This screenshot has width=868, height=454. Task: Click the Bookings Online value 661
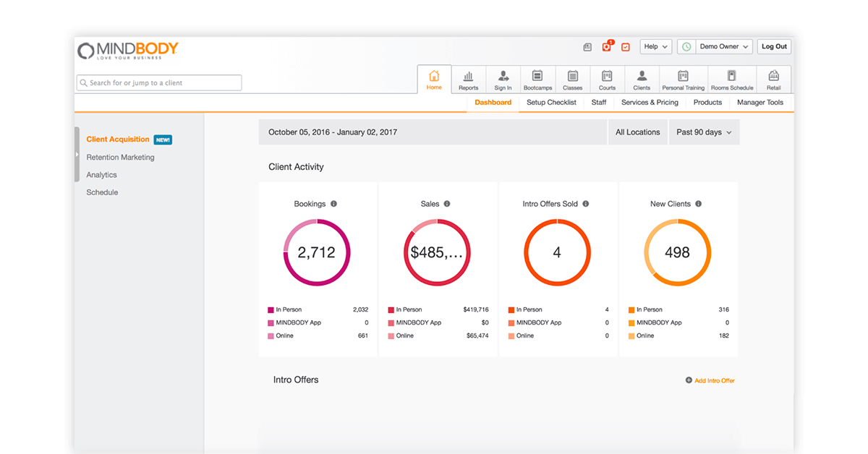362,336
